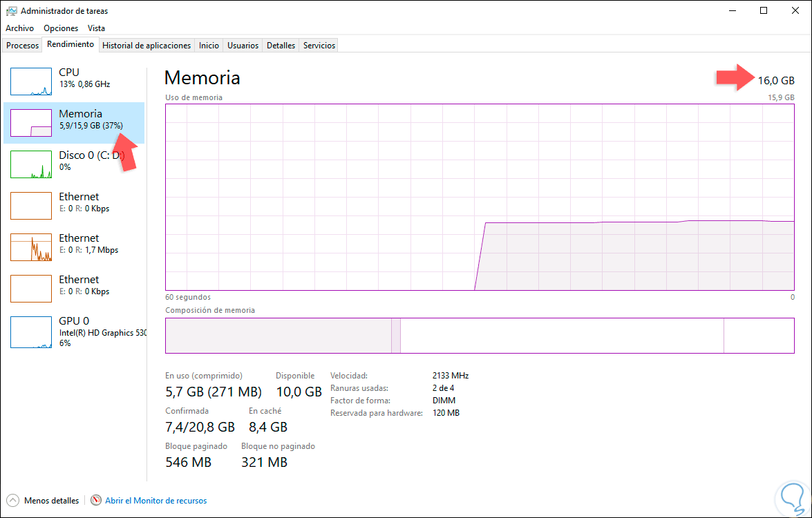This screenshot has height=518, width=812.
Task: Click the 8,4 GB En caché value
Action: 267,427
